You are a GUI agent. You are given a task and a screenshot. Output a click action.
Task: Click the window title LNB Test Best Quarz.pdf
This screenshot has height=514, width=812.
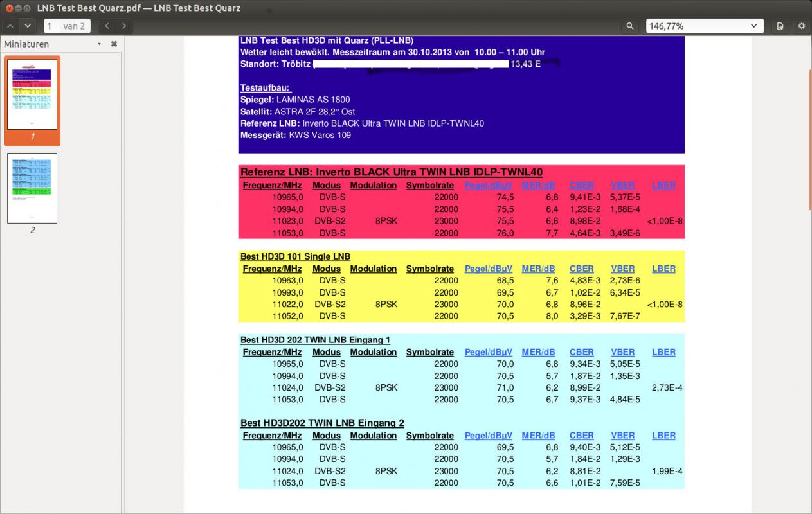pos(139,8)
